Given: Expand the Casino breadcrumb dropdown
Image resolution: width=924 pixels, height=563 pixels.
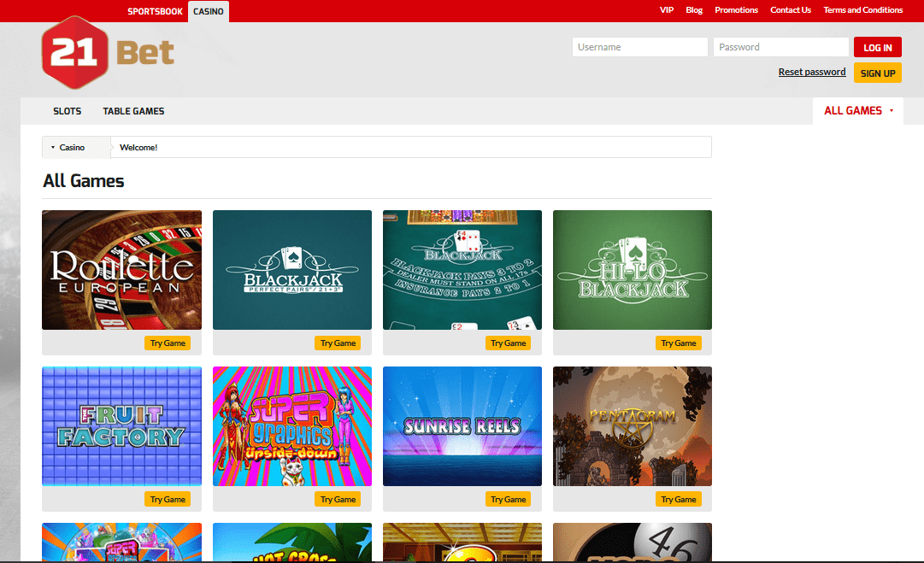Looking at the screenshot, I should click(76, 147).
